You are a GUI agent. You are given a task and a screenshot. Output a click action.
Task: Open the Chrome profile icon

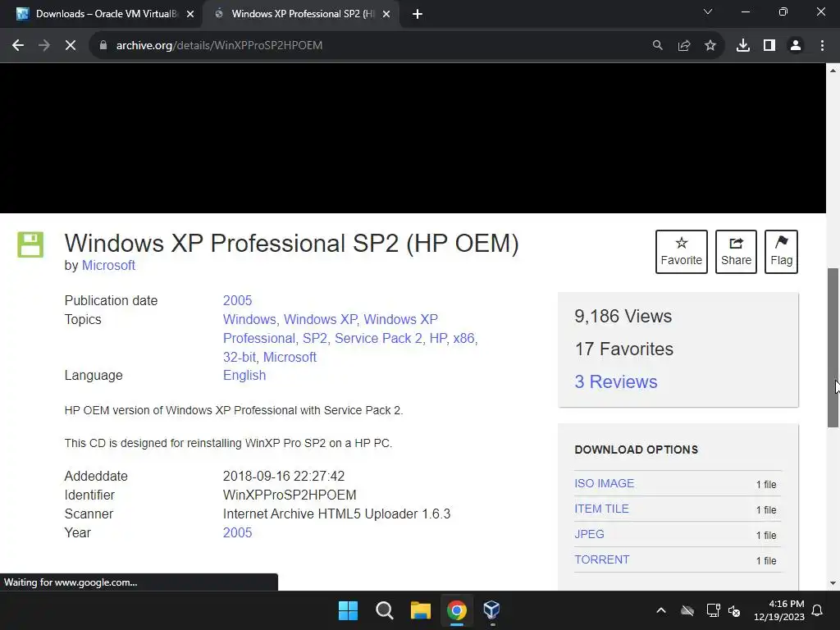(x=796, y=46)
